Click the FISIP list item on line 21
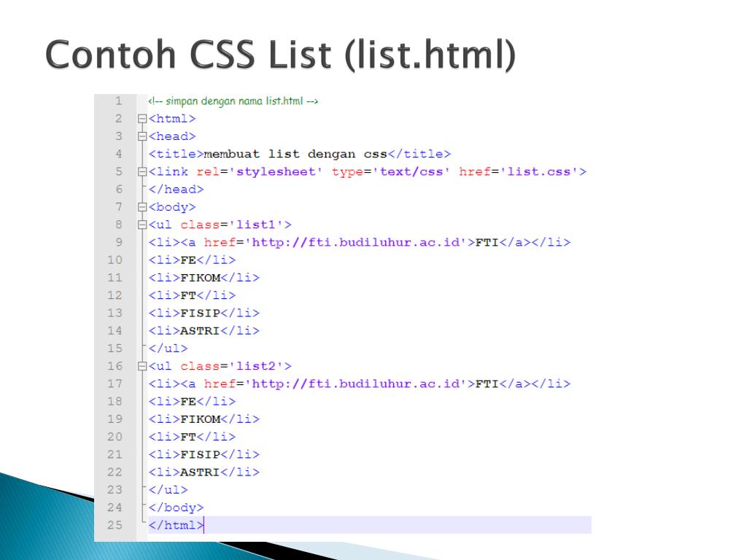 [204, 454]
